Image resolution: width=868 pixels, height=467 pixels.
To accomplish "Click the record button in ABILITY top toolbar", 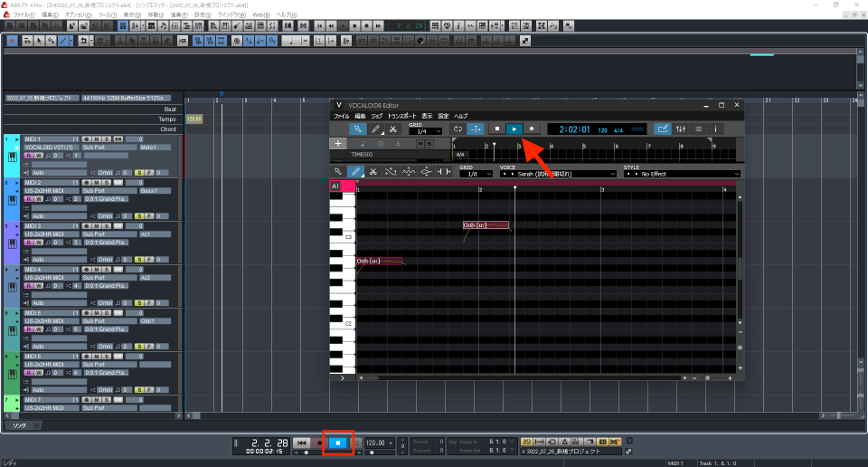I will click(366, 25).
